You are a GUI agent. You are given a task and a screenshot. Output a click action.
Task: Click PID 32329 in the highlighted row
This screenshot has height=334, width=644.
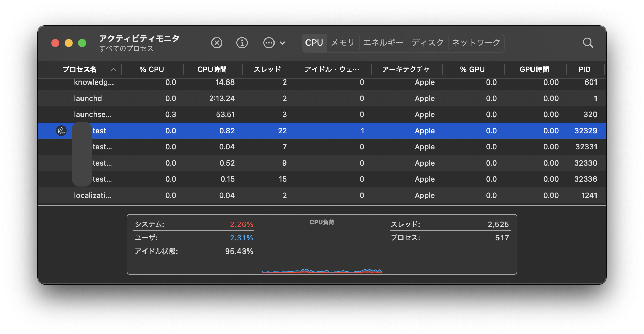tap(586, 131)
